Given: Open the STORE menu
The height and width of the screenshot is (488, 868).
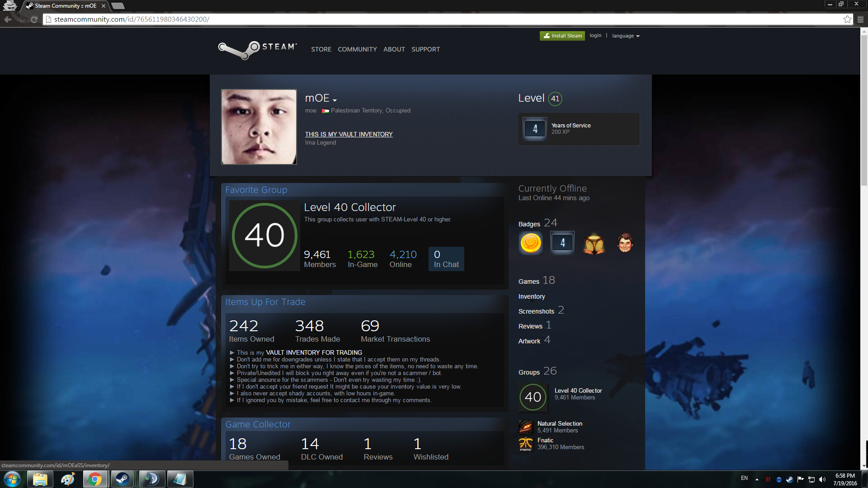Looking at the screenshot, I should (321, 49).
